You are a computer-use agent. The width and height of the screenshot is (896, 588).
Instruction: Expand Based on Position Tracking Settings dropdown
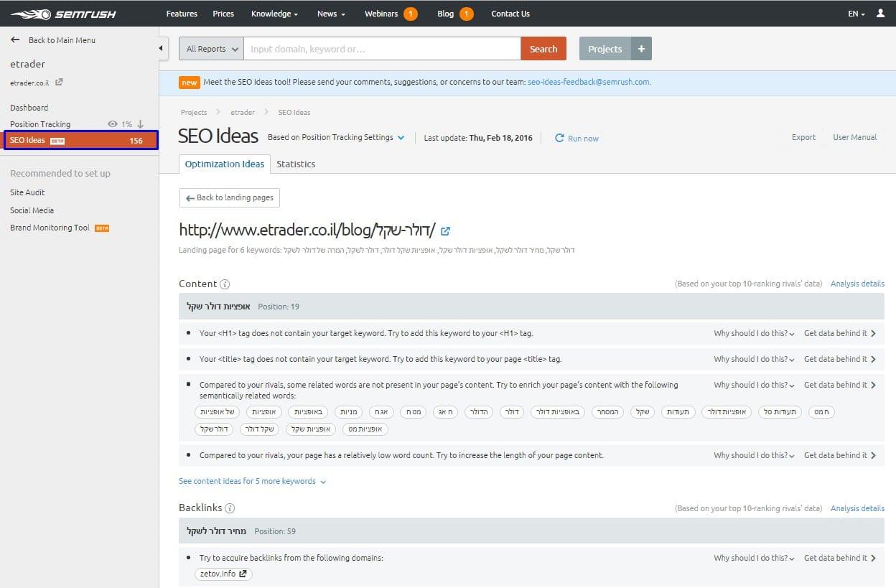336,138
